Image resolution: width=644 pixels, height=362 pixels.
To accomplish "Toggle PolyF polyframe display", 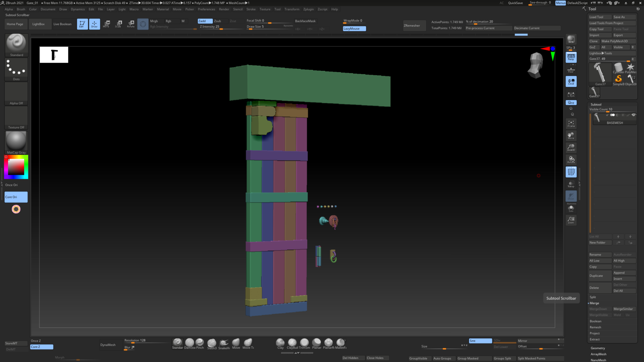I will point(571,172).
